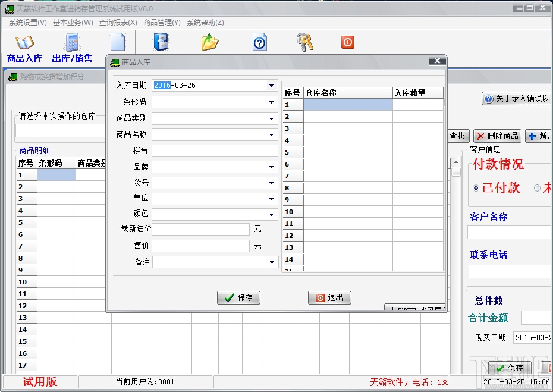This screenshot has width=553, height=392.
Task: Select row 1 仓库名称 cell in dialog
Action: tap(348, 105)
